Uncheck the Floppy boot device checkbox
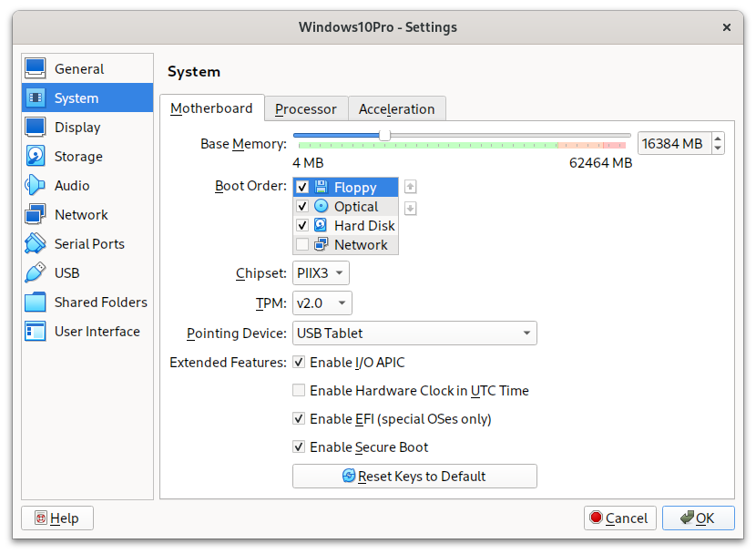 tap(302, 187)
